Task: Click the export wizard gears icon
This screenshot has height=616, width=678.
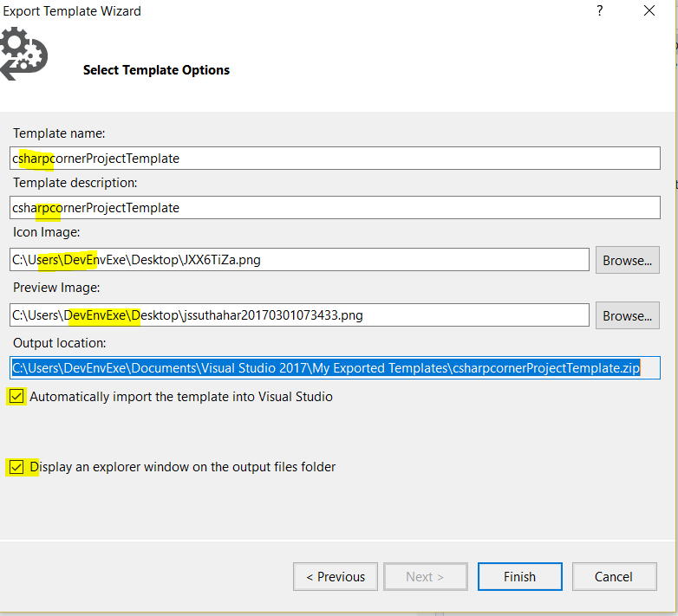Action: (23, 54)
